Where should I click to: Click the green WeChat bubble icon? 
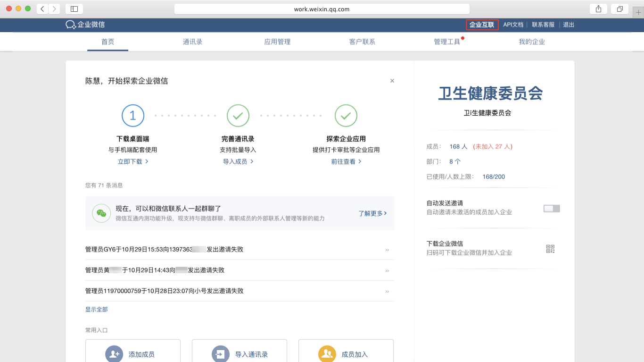(101, 213)
